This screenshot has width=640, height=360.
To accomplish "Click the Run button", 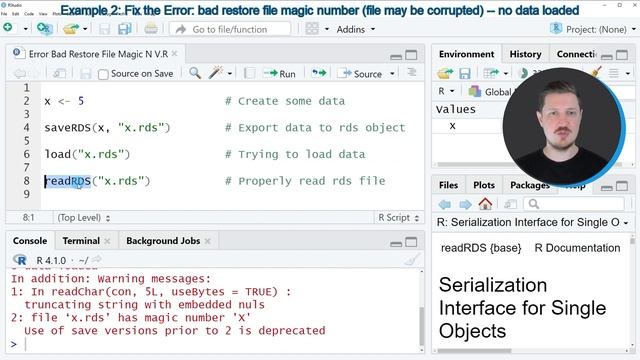I will click(280, 74).
